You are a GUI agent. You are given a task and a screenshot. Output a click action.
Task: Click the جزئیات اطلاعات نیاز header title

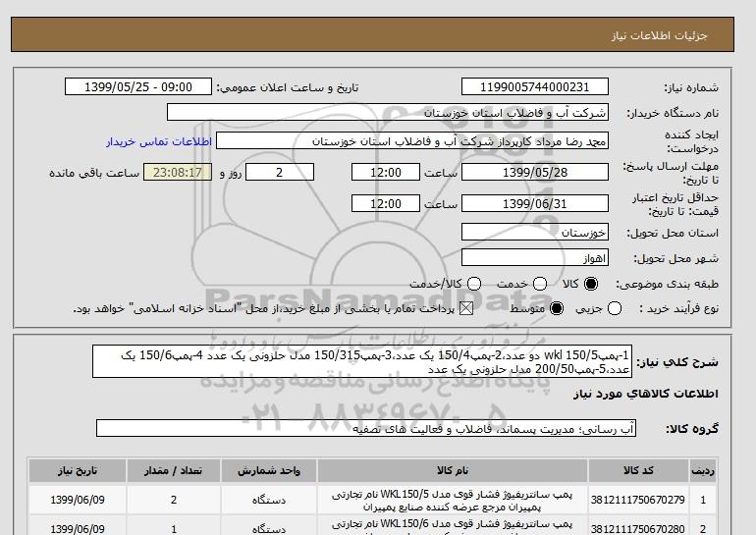[x=660, y=36]
